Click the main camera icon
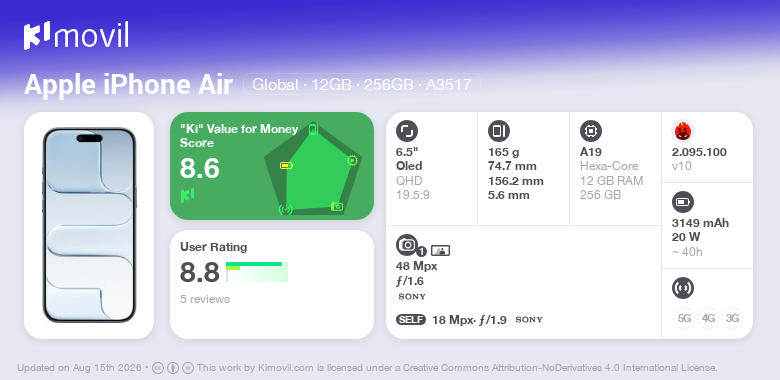Image resolution: width=780 pixels, height=380 pixels. click(x=407, y=244)
